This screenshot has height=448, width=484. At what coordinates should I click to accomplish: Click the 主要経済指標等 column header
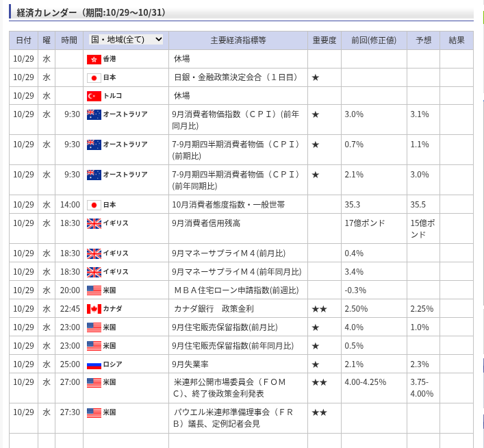(x=238, y=40)
